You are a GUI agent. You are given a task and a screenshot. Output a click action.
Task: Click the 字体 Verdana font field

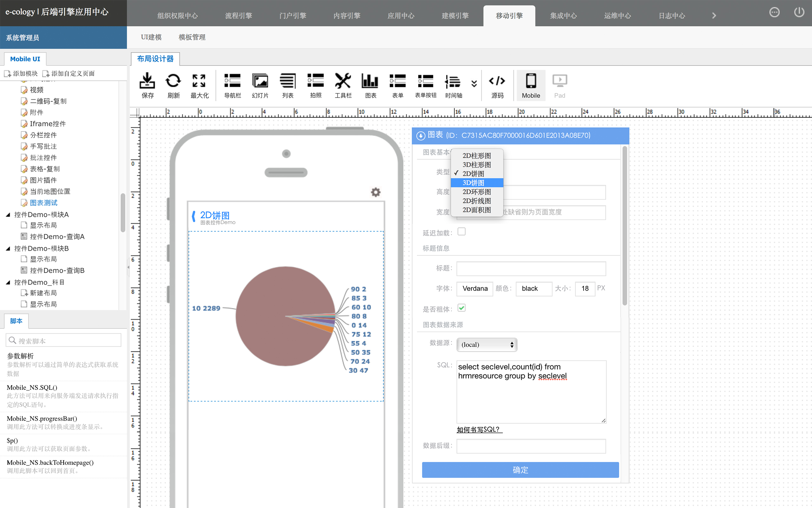(475, 289)
